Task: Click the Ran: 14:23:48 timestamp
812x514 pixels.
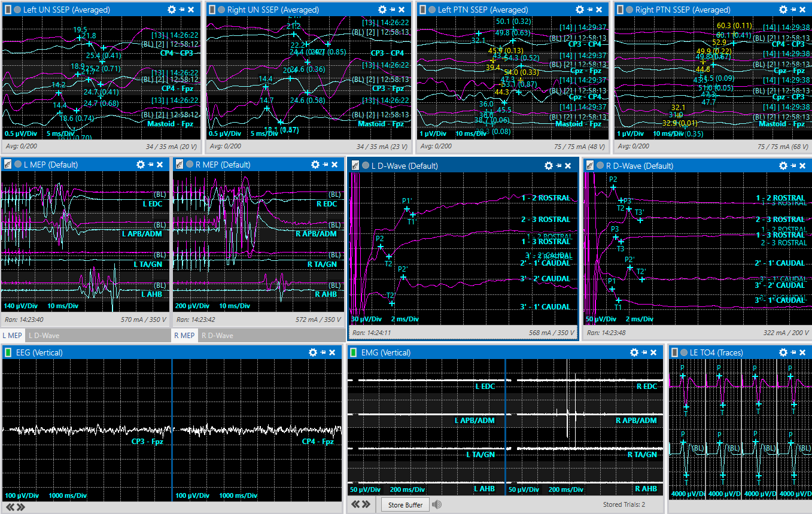Action: (607, 333)
